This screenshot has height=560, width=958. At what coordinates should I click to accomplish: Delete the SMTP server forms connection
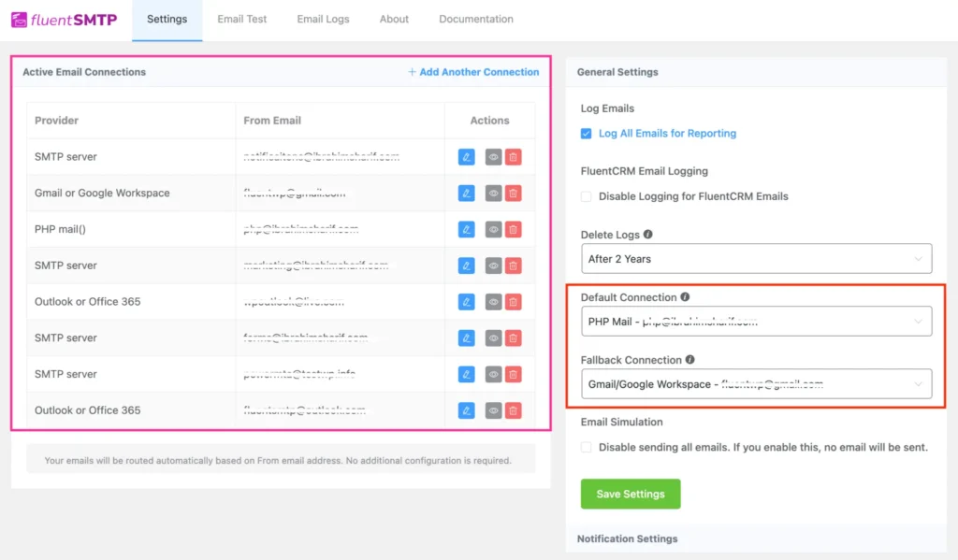point(514,337)
